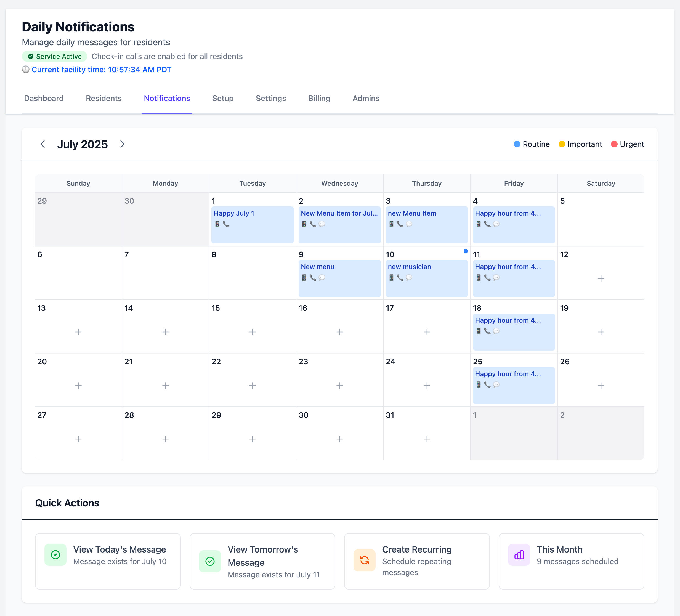Click the plus button on July 12 to add a message

tap(601, 278)
